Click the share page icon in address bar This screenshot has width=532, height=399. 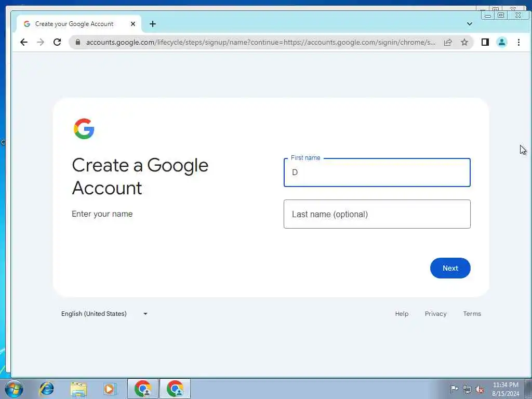tap(448, 42)
